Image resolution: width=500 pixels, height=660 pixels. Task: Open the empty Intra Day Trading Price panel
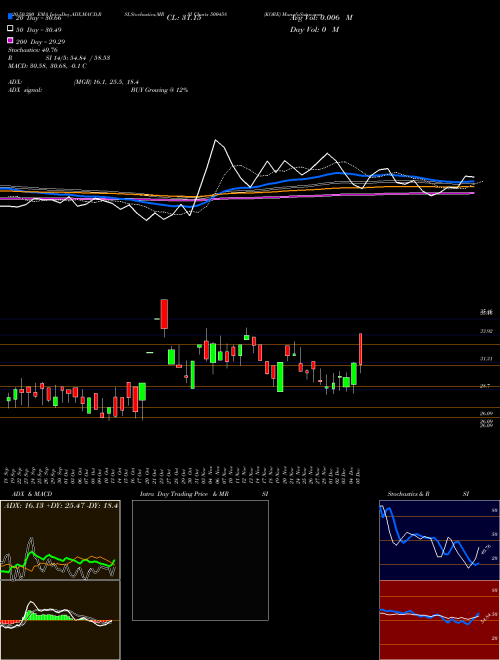(200, 560)
